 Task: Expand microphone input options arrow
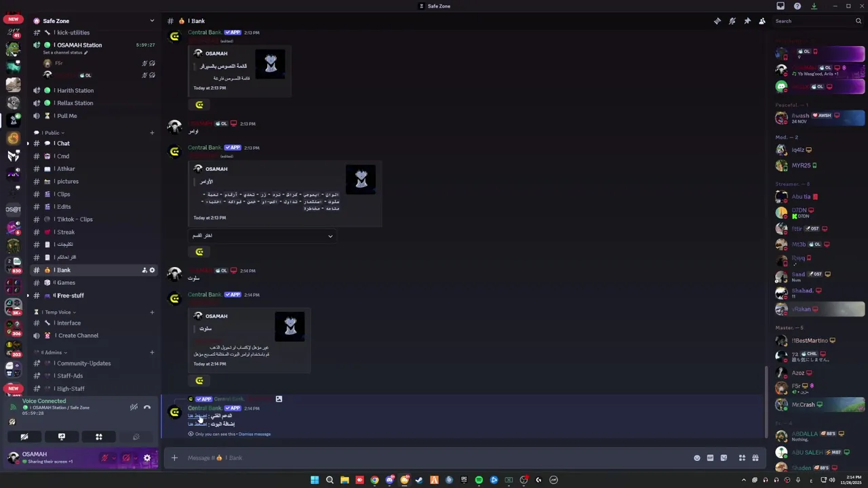tap(113, 458)
